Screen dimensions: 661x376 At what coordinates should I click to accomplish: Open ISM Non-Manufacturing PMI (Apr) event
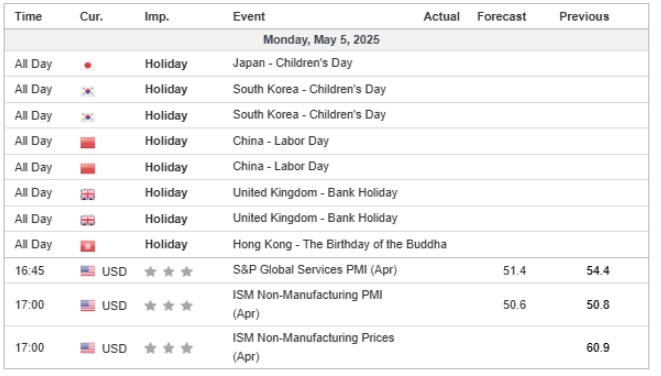click(x=307, y=304)
